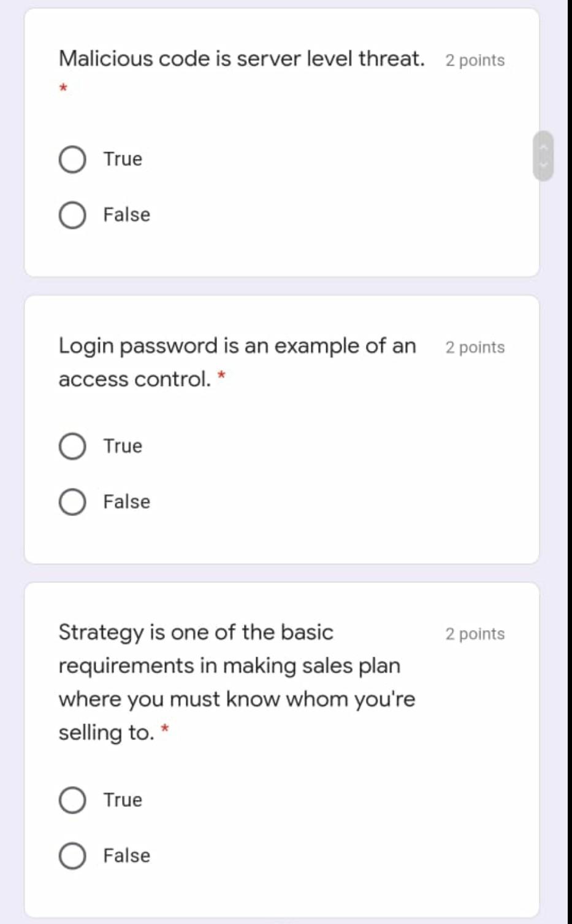Viewport: 572px width, 924px height.
Task: Click the '2 points' label on the second question
Action: pos(475,347)
